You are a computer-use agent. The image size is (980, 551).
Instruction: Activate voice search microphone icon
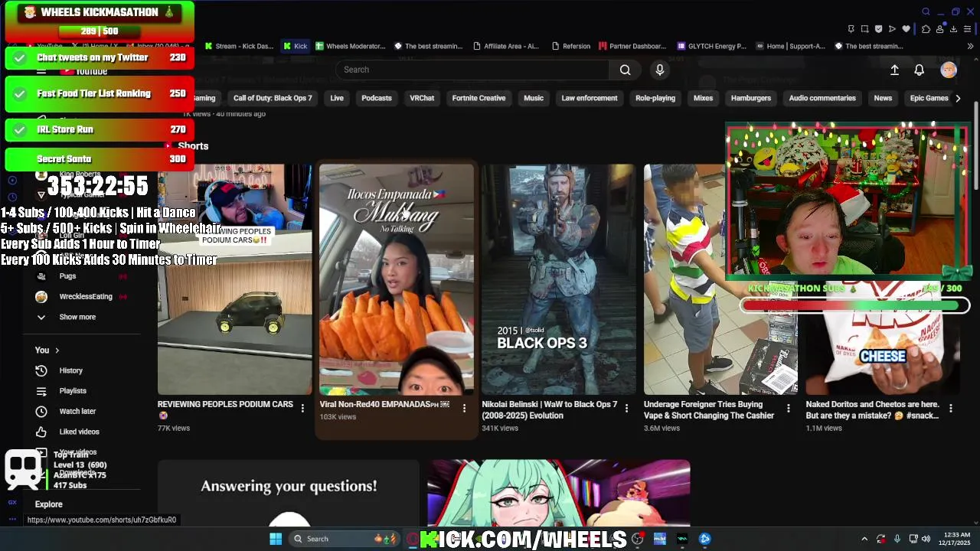tap(660, 70)
